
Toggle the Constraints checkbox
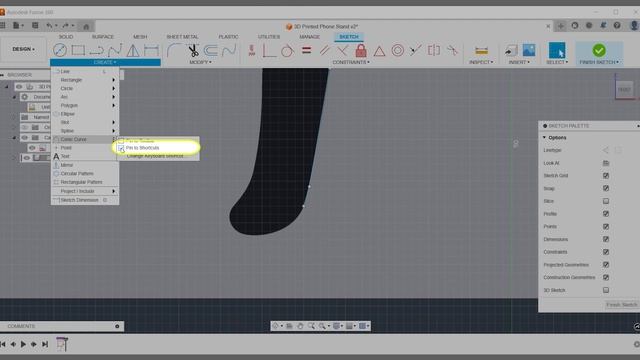coord(606,252)
